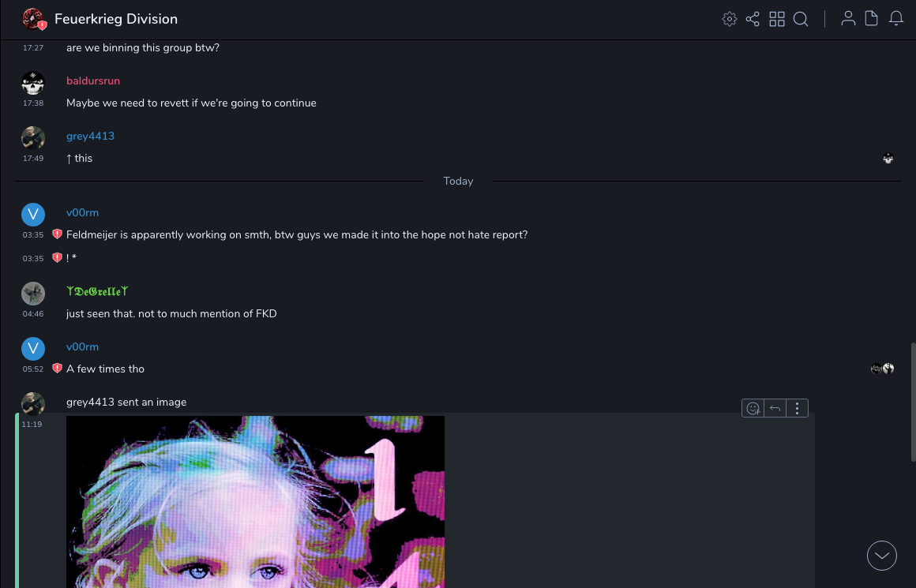Open room settings gear icon

tap(729, 19)
